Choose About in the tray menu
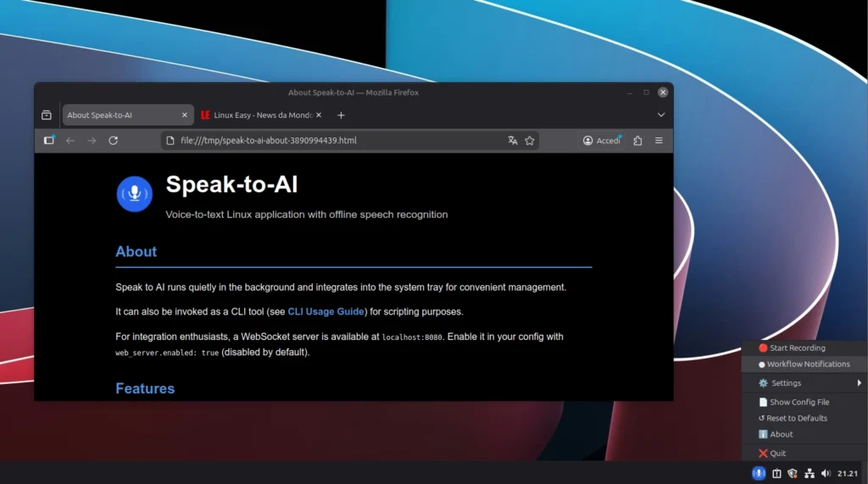Viewport: 868px width, 484px height. tap(804, 434)
